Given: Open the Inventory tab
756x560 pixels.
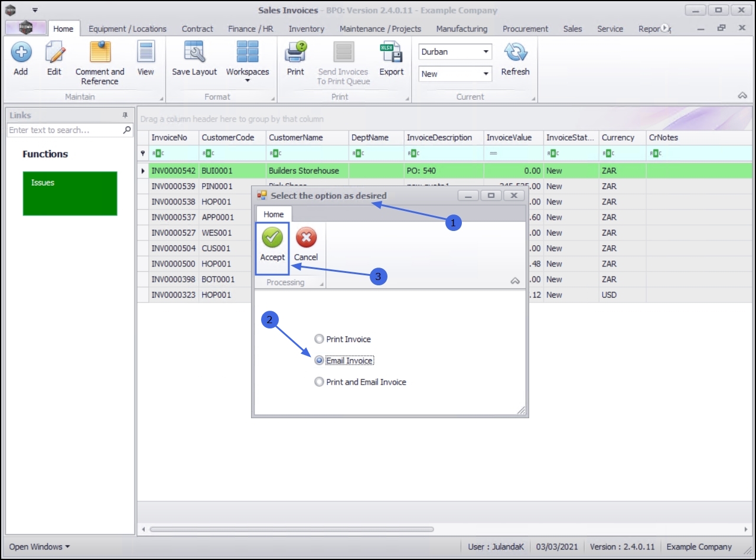Looking at the screenshot, I should click(307, 28).
